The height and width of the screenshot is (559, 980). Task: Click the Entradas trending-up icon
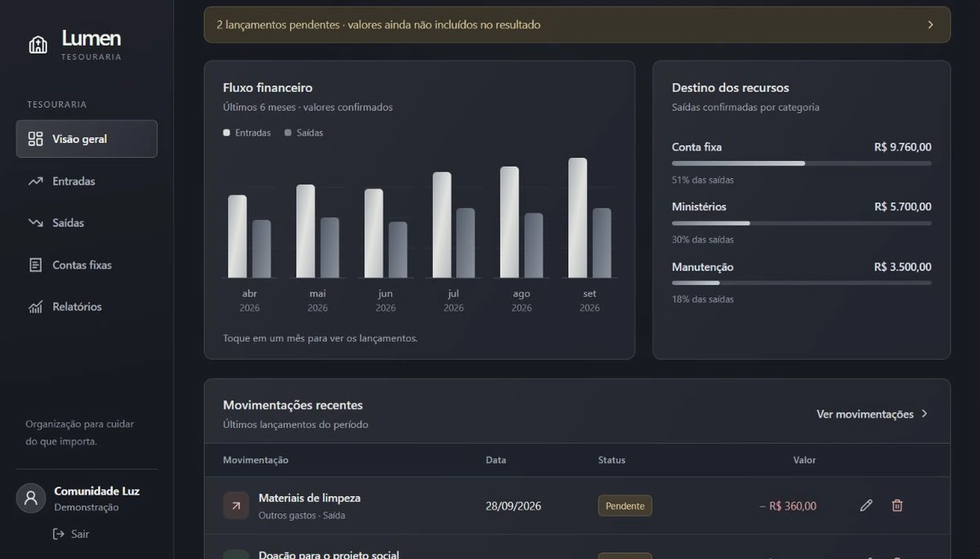click(x=35, y=181)
